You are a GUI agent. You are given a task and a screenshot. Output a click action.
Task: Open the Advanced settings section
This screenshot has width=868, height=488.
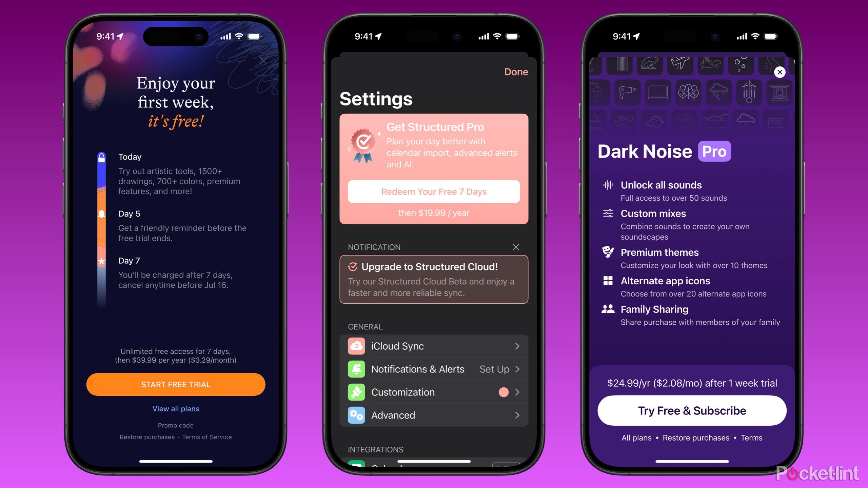pyautogui.click(x=434, y=415)
